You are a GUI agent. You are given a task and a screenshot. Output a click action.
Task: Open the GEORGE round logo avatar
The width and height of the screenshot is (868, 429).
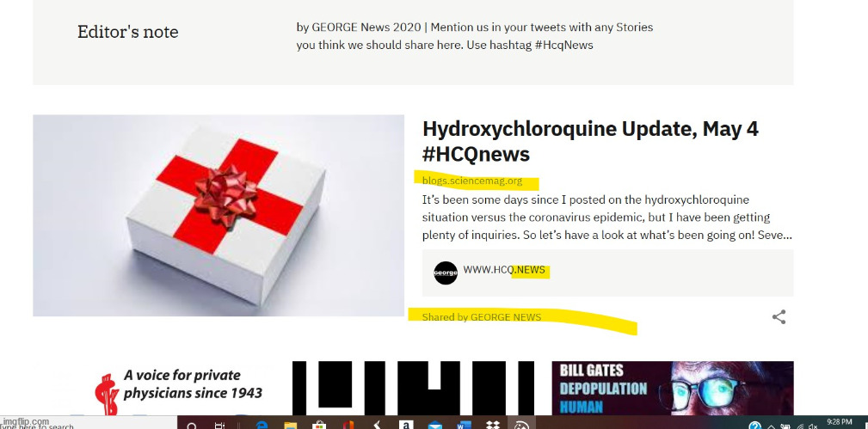[446, 273]
